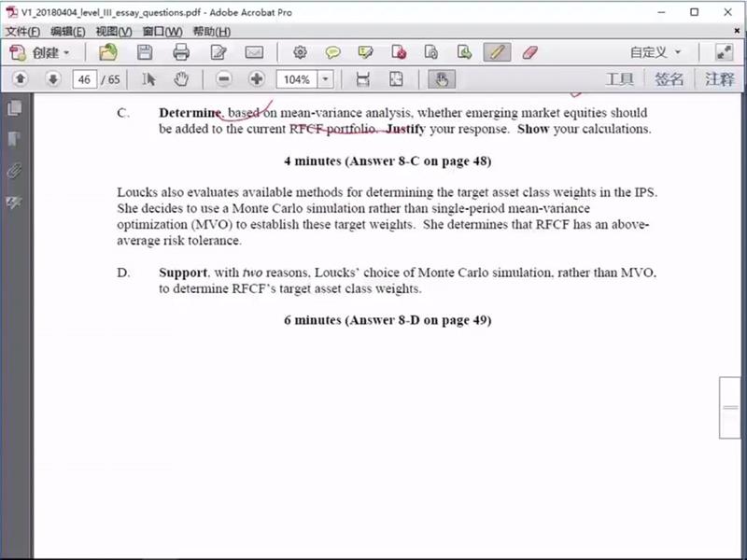Click the total page count '/ 65'
747x560 pixels.
tap(110, 79)
